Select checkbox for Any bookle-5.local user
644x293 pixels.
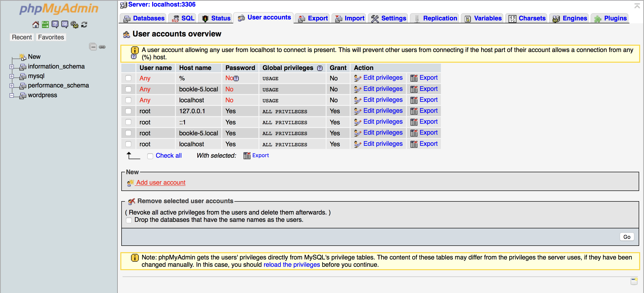128,89
